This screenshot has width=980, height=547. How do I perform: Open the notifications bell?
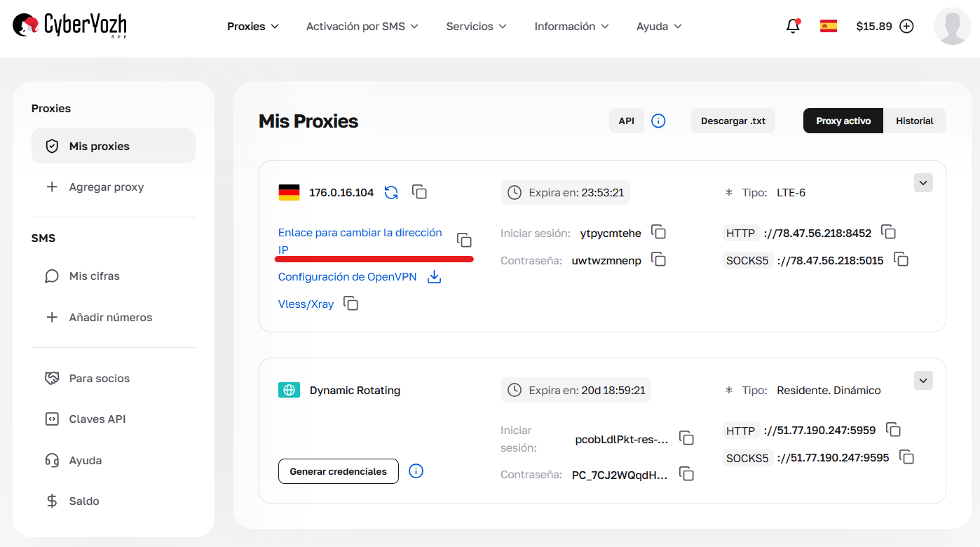pos(793,26)
